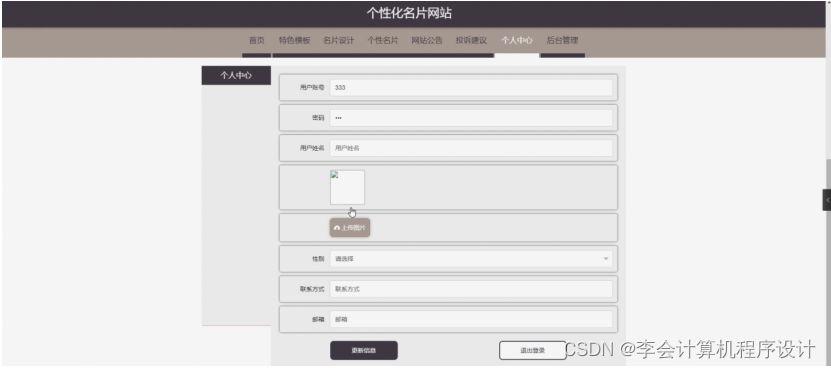Screen dimensions: 831x368
Task: Focus the 密码 password field
Action: [471, 118]
